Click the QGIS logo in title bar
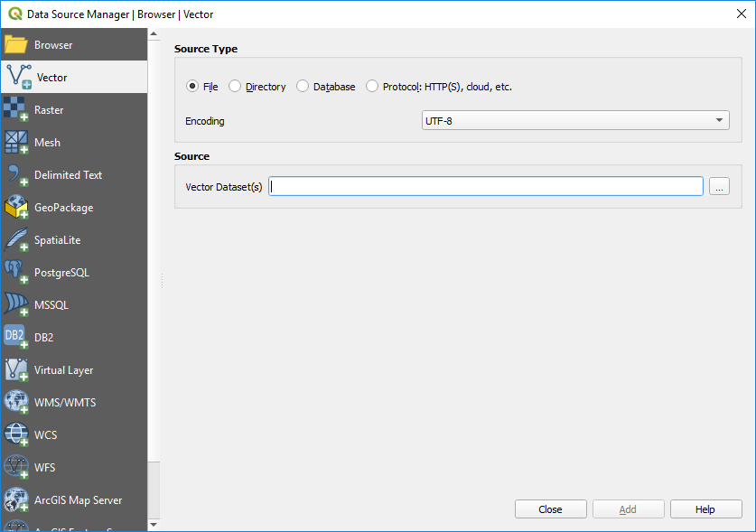The image size is (756, 532). (15, 14)
